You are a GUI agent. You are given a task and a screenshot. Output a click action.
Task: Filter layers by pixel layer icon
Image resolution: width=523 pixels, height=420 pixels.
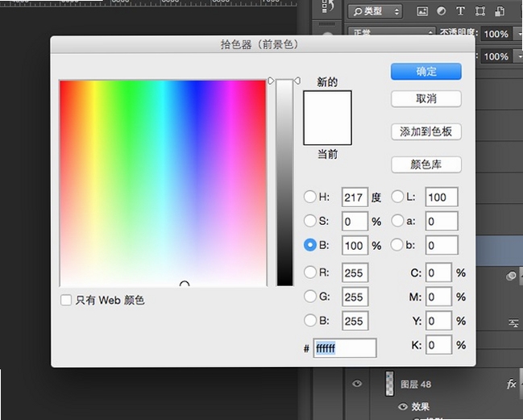[x=422, y=11]
